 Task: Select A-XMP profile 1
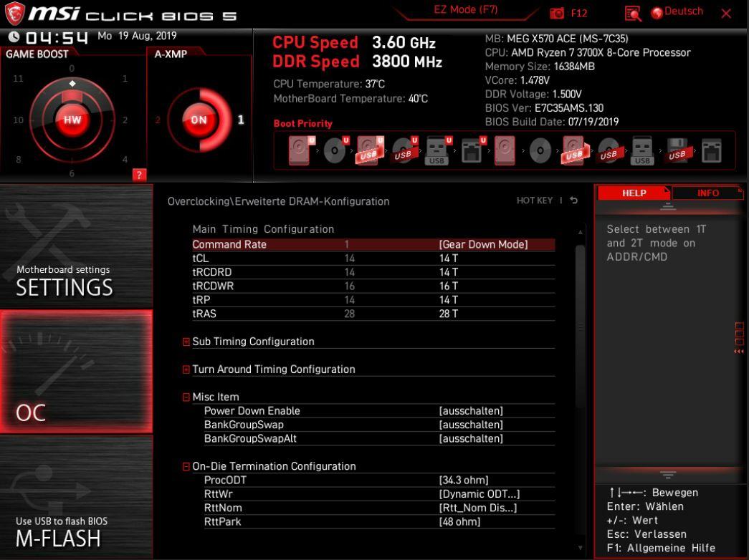[x=241, y=120]
